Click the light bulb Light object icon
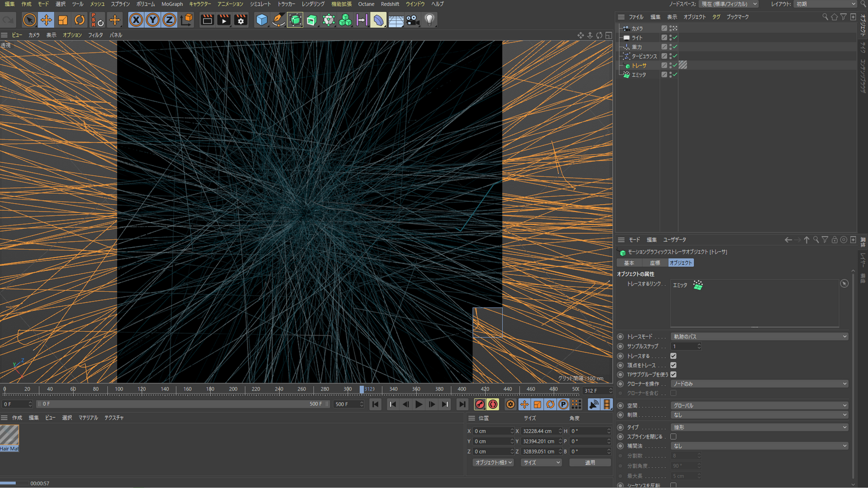Screen dimensions: 868x488 [429, 20]
